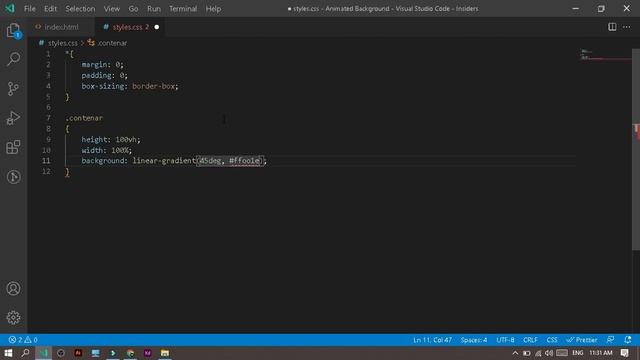Click the Prettier status bar item

pos(582,340)
